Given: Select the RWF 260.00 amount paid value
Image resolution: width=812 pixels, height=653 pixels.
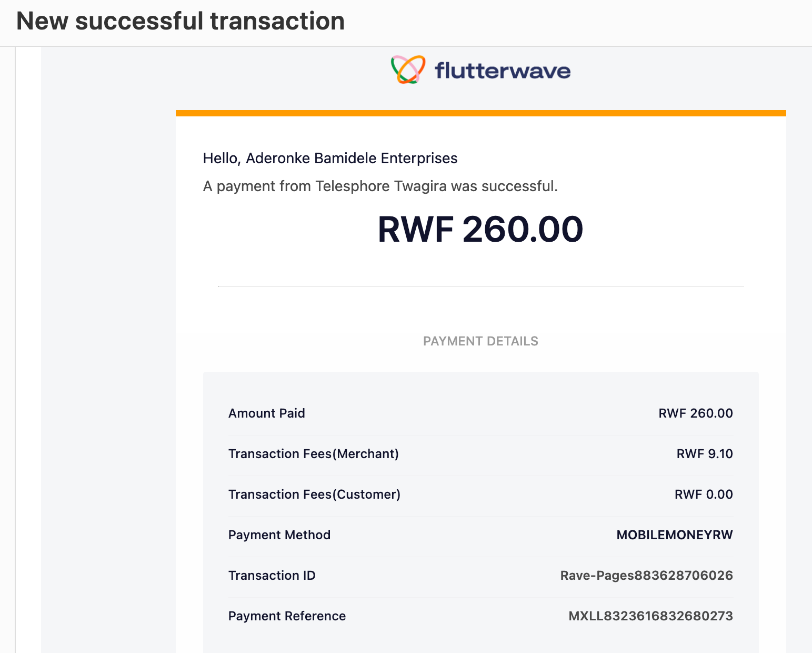Looking at the screenshot, I should tap(696, 413).
